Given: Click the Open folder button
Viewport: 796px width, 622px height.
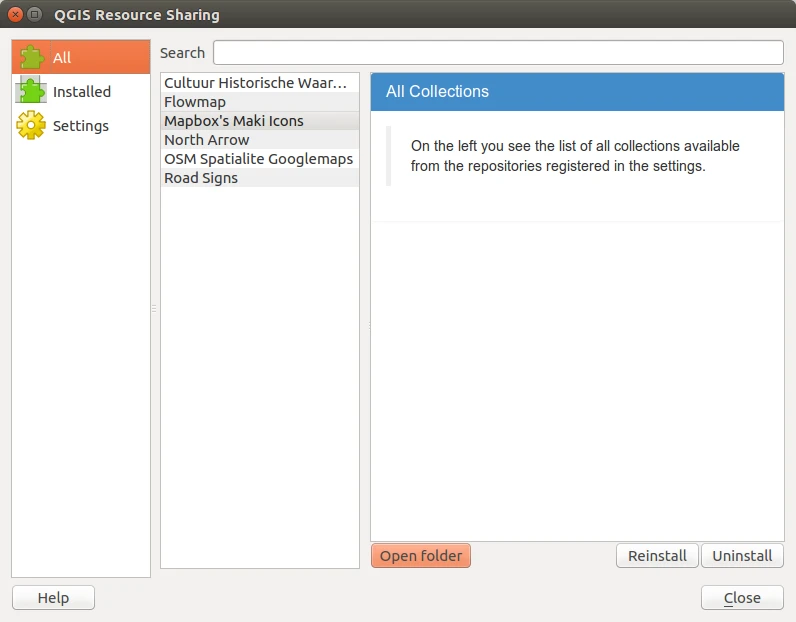Looking at the screenshot, I should tap(421, 555).
